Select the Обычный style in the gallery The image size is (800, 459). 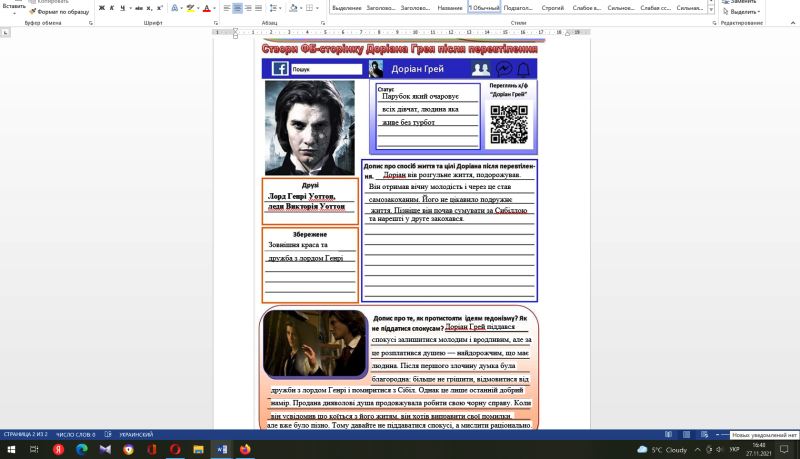pyautogui.click(x=484, y=8)
